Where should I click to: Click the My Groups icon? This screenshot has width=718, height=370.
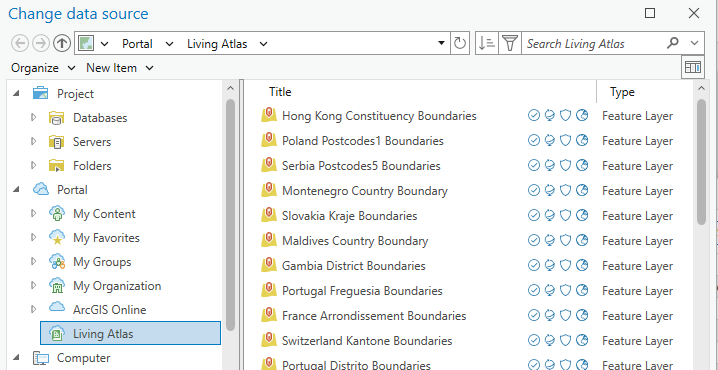(57, 261)
